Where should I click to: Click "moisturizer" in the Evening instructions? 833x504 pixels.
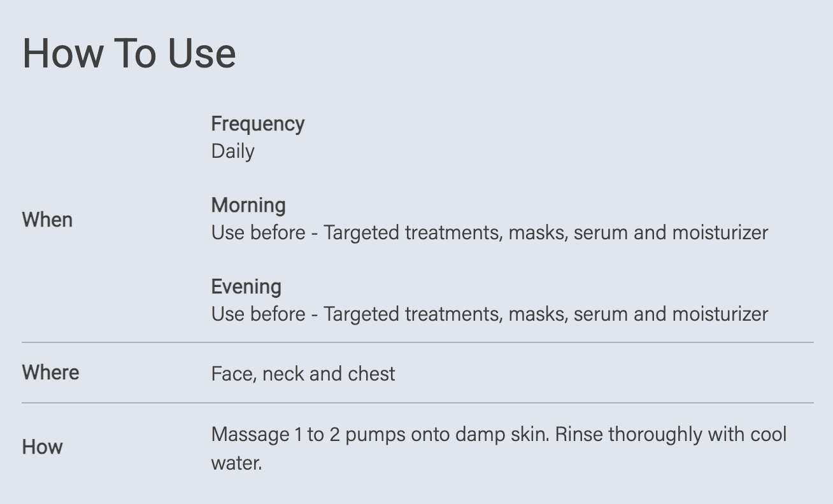coord(720,314)
